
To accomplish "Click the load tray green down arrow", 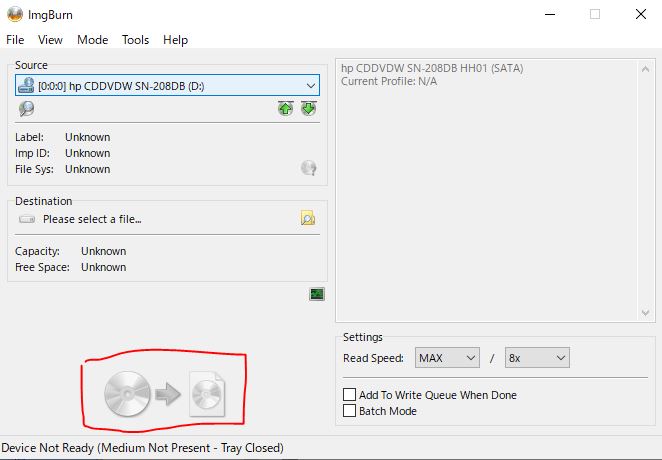I will point(308,109).
